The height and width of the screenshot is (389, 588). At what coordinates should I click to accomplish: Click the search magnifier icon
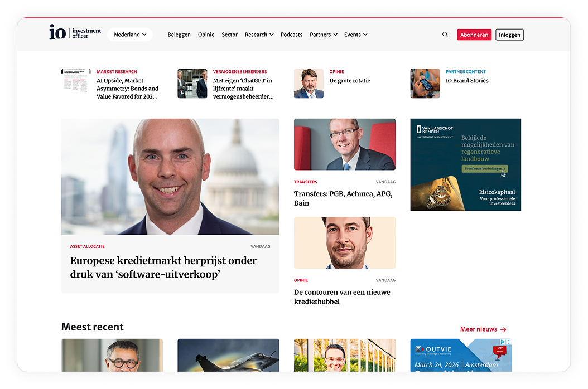pyautogui.click(x=445, y=35)
